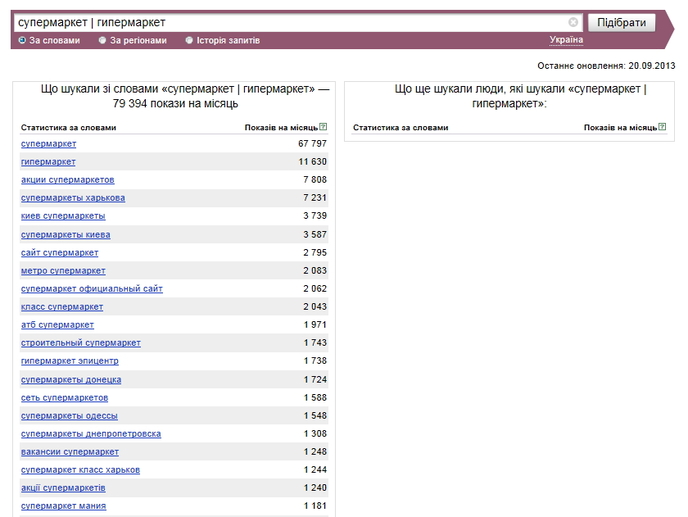
Task: Open the 'вакансии супермаркет' link
Action: pos(70,452)
